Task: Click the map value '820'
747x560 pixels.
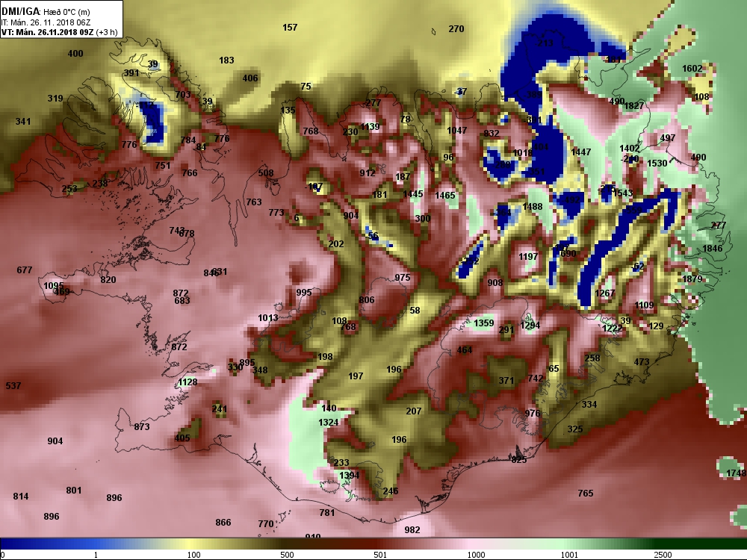Action: (108, 279)
